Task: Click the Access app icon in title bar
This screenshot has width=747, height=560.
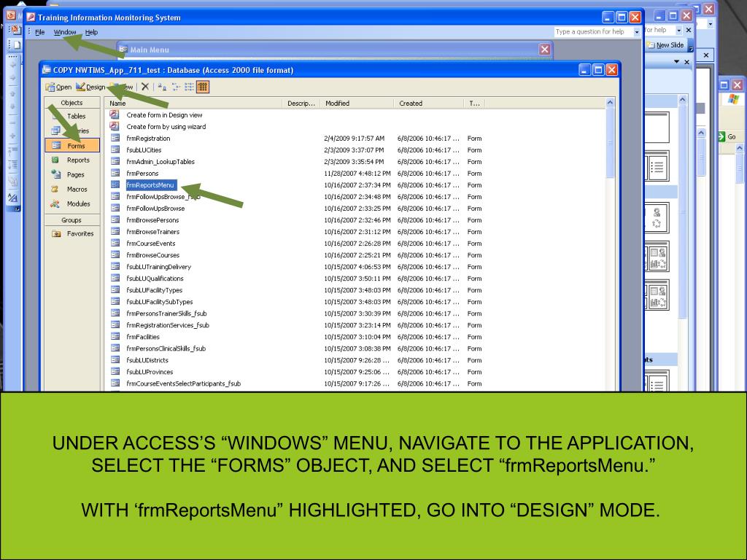Action: [x=31, y=17]
